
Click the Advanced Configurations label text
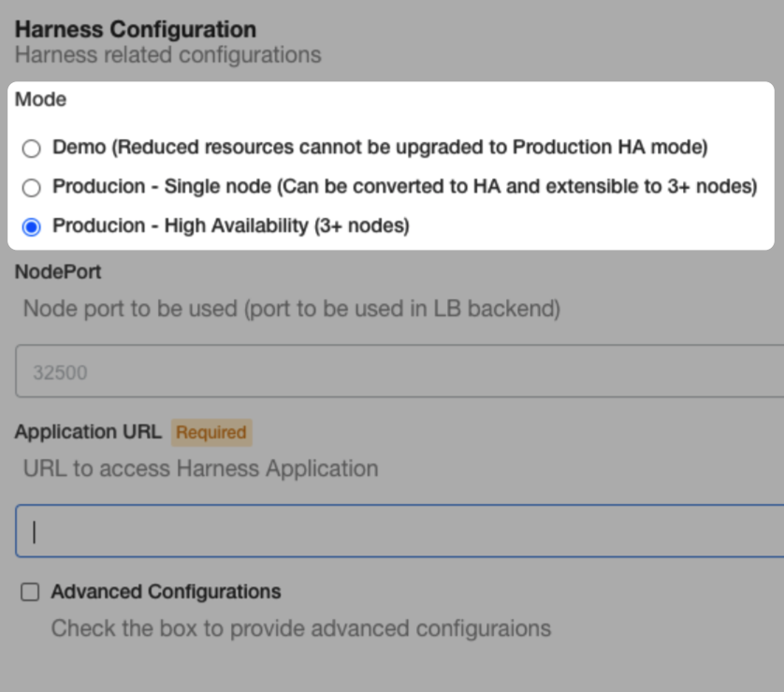(166, 592)
